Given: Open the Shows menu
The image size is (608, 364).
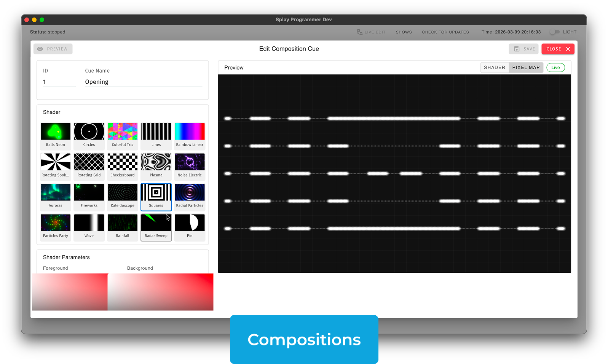Looking at the screenshot, I should point(404,32).
